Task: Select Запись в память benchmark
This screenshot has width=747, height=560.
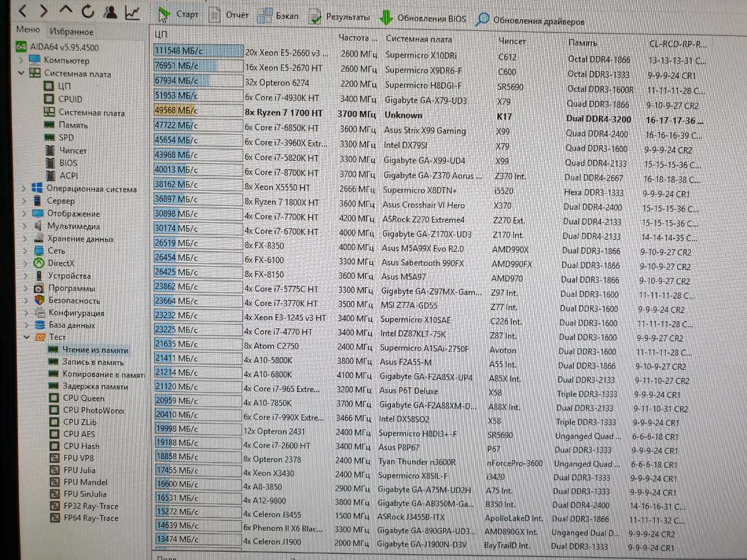Action: 86,362
